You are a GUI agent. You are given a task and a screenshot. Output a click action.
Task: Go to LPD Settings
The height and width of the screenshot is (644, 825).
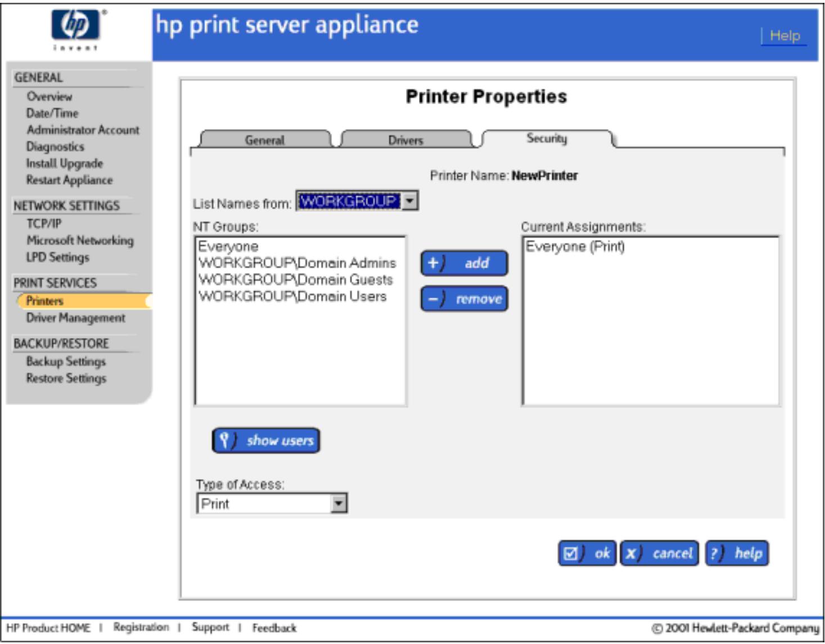(58, 257)
